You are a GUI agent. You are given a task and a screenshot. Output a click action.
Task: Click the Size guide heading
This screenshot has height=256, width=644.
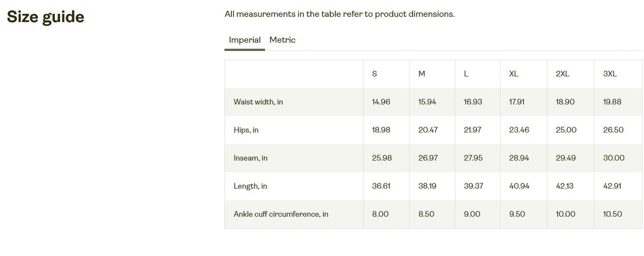point(45,17)
